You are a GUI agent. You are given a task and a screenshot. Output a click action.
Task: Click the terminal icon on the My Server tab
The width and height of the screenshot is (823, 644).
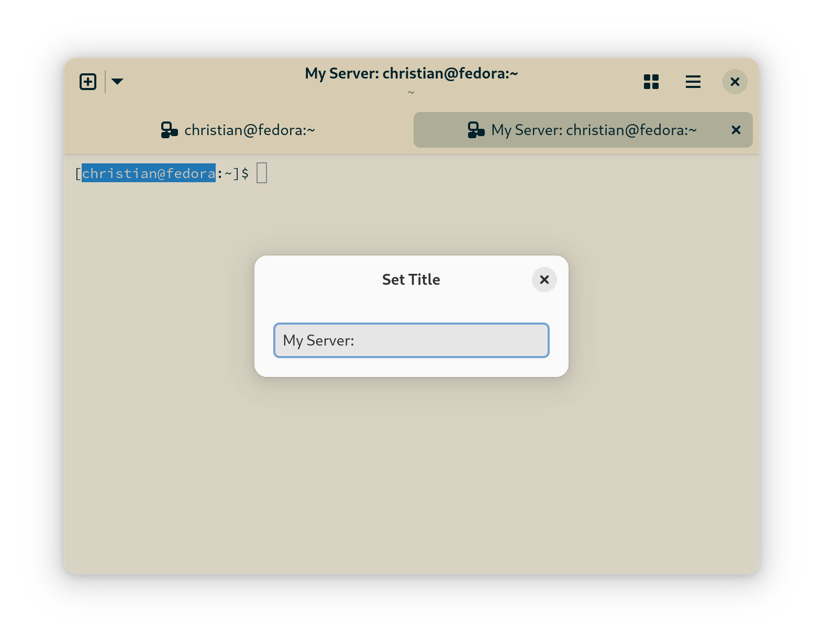476,130
